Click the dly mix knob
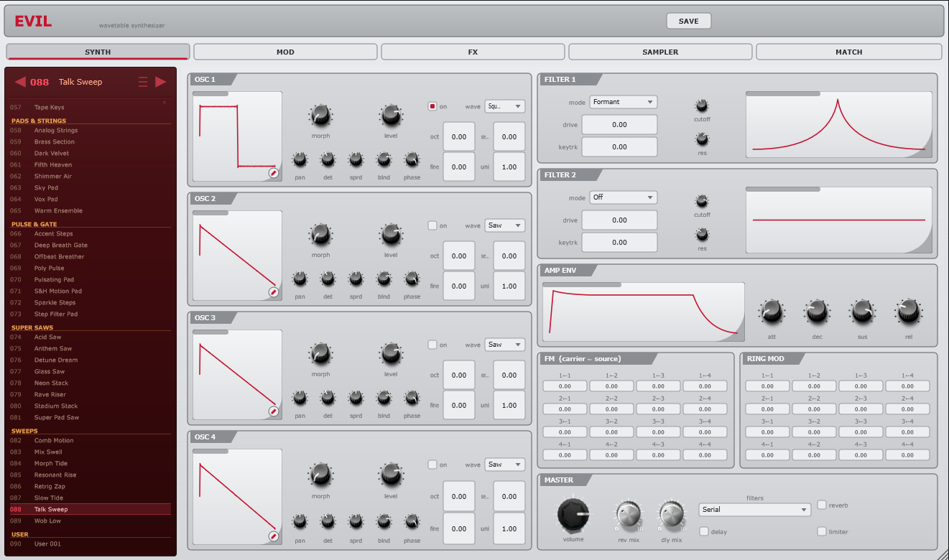The image size is (949, 560). 670,515
